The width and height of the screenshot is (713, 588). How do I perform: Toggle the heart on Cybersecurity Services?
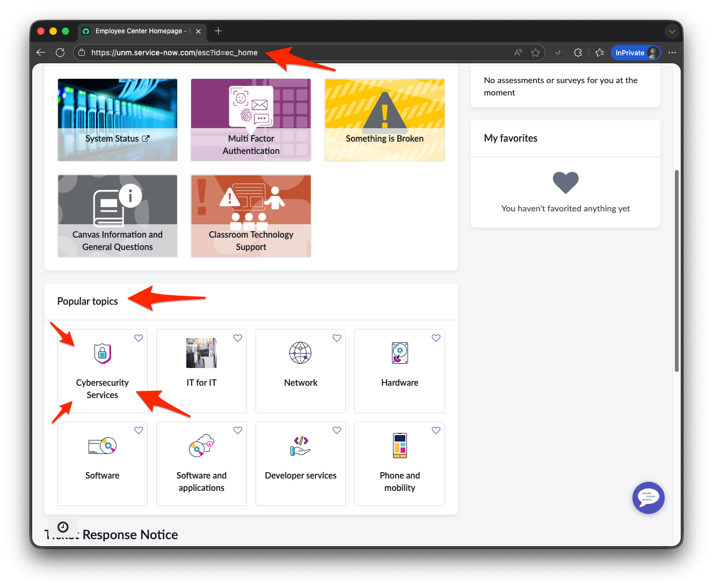click(138, 338)
